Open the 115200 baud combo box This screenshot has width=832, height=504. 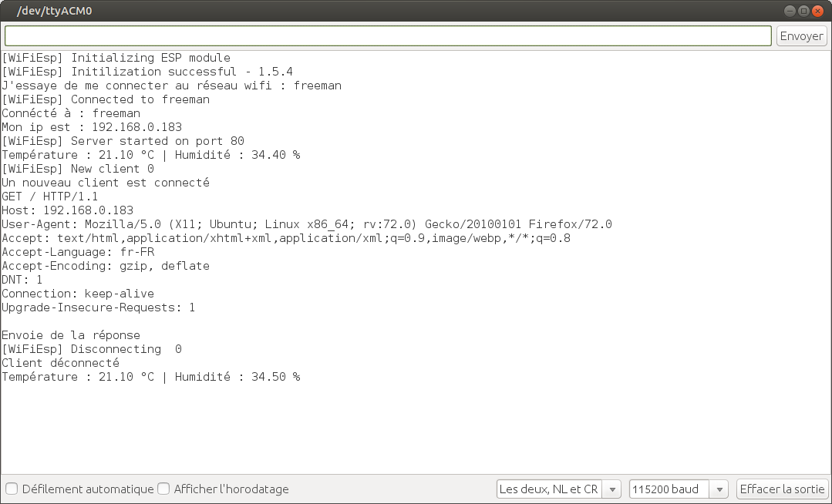tap(668, 489)
